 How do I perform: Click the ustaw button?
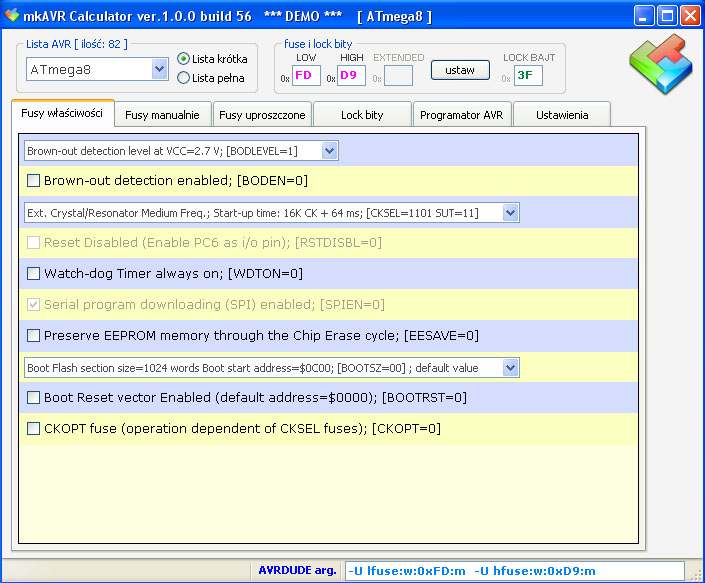pos(460,70)
